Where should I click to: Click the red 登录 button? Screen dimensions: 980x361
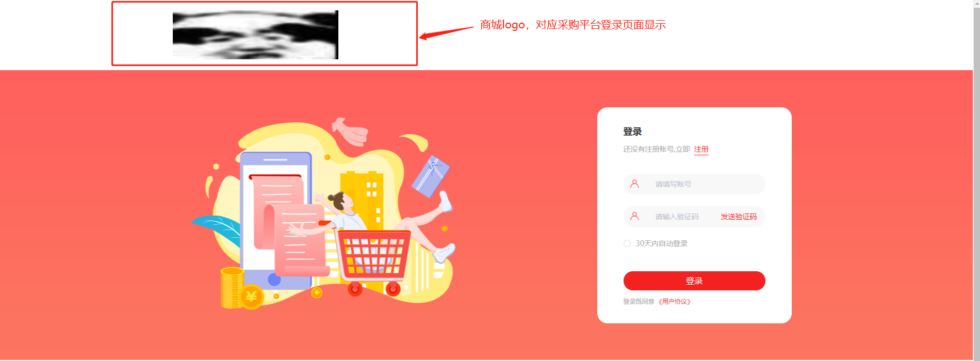694,281
